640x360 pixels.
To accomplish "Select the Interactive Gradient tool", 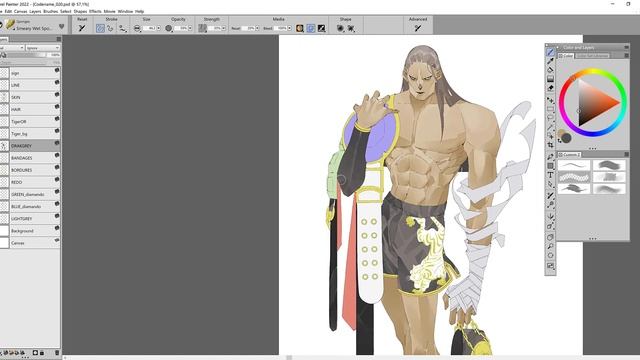I will click(x=550, y=79).
